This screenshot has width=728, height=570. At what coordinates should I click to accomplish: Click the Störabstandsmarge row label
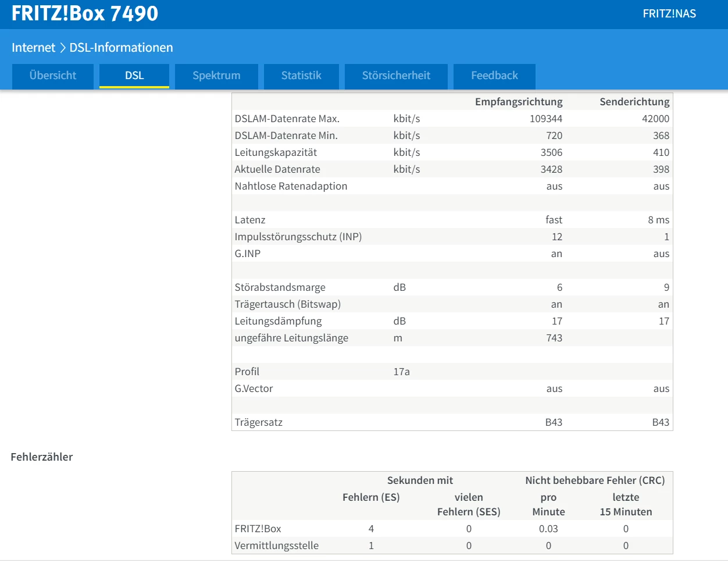click(280, 287)
